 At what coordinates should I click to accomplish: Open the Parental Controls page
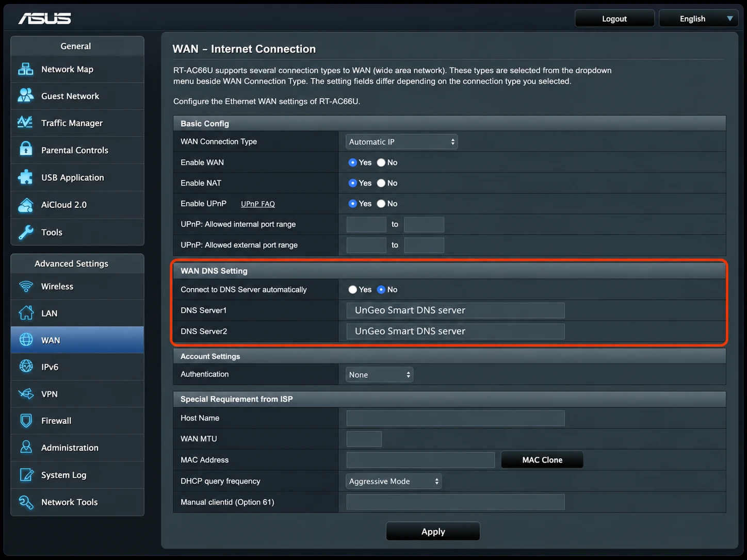pyautogui.click(x=77, y=150)
